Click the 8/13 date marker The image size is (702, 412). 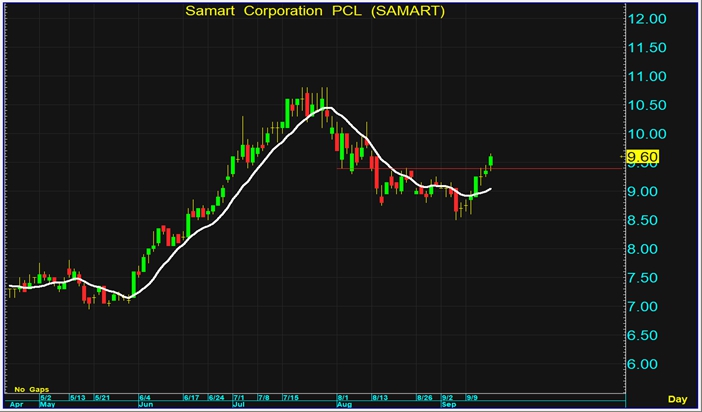point(380,397)
